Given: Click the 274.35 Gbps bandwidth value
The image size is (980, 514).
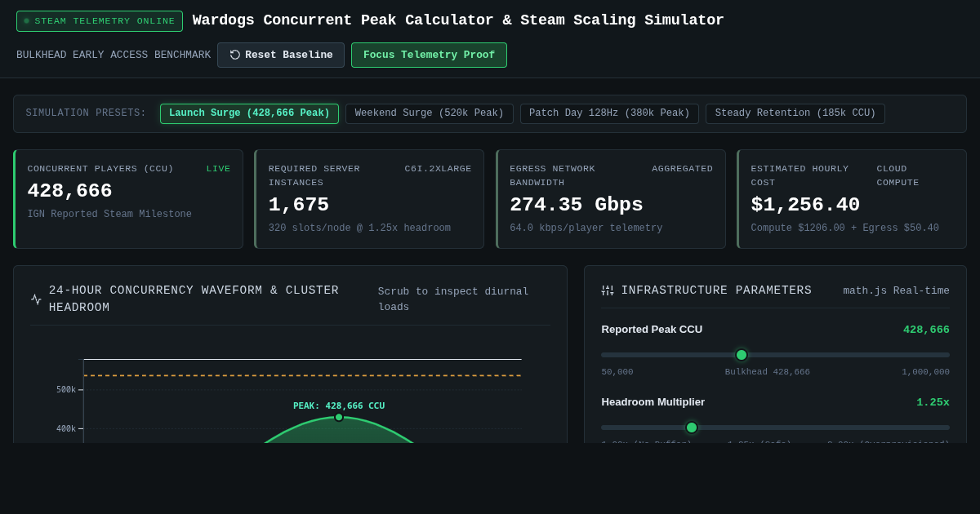Looking at the screenshot, I should pos(577,205).
